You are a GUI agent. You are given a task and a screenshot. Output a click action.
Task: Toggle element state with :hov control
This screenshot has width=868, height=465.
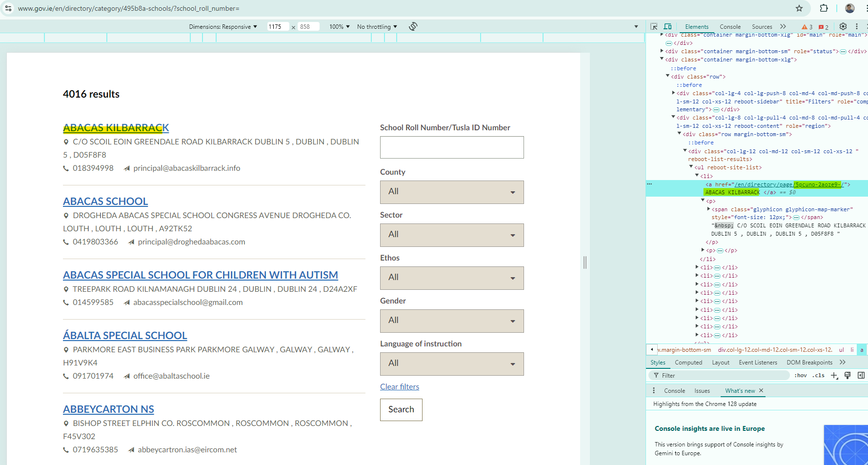coord(800,375)
